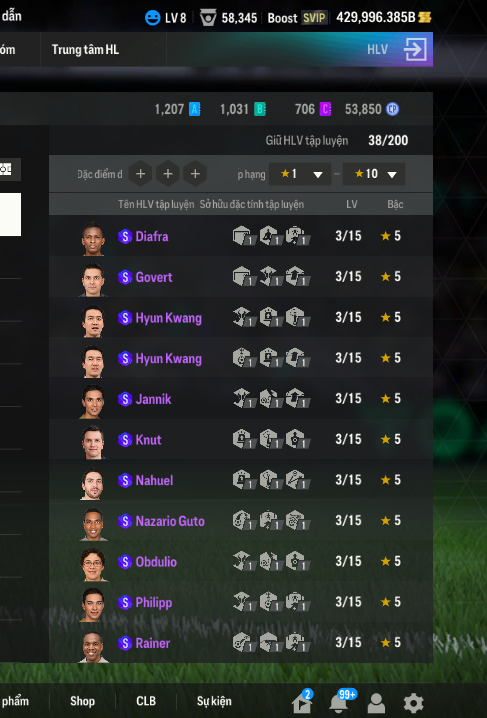Image resolution: width=487 pixels, height=718 pixels.
Task: Click the HLV exit arrow icon
Action: (x=415, y=49)
